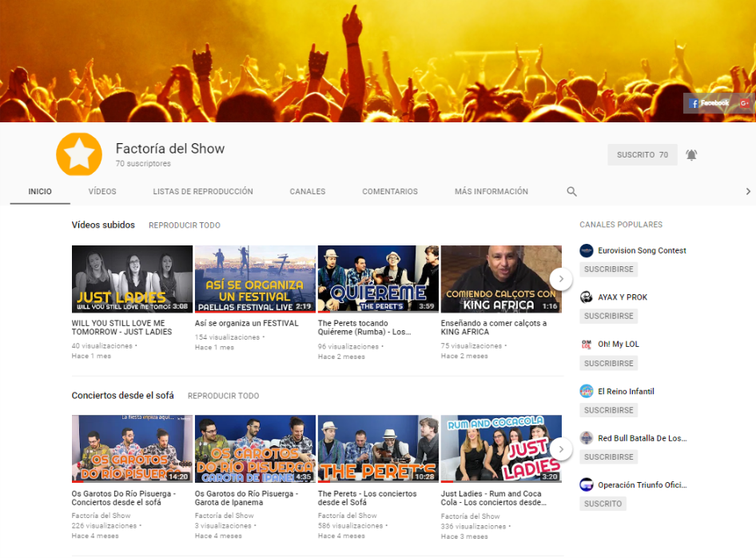The width and height of the screenshot is (756, 558).
Task: Open title WILL YOU STILL LOVE ME TOMORROW
Action: [122, 328]
